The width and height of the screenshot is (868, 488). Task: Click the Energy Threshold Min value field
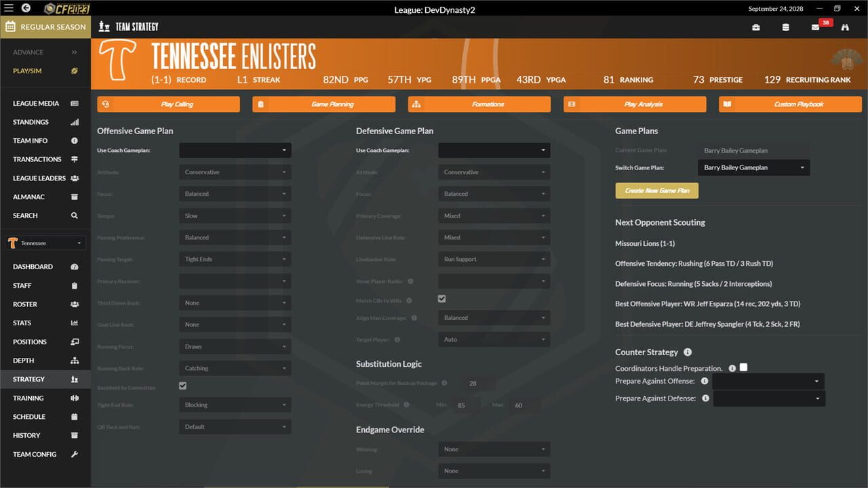point(465,405)
